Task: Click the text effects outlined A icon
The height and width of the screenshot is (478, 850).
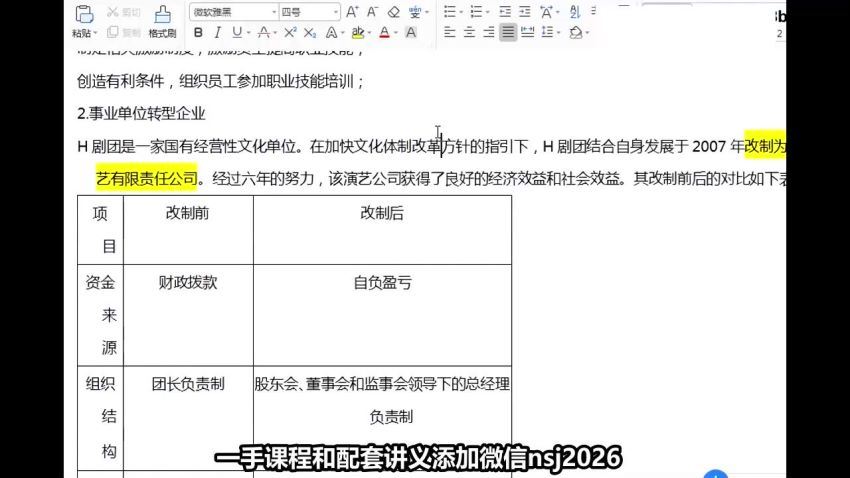Action: (331, 33)
